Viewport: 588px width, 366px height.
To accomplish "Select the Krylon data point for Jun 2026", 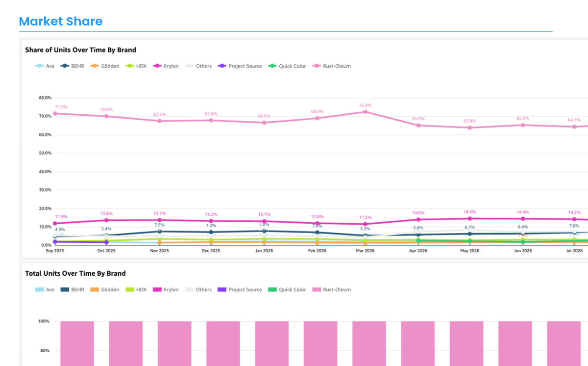I will [523, 219].
